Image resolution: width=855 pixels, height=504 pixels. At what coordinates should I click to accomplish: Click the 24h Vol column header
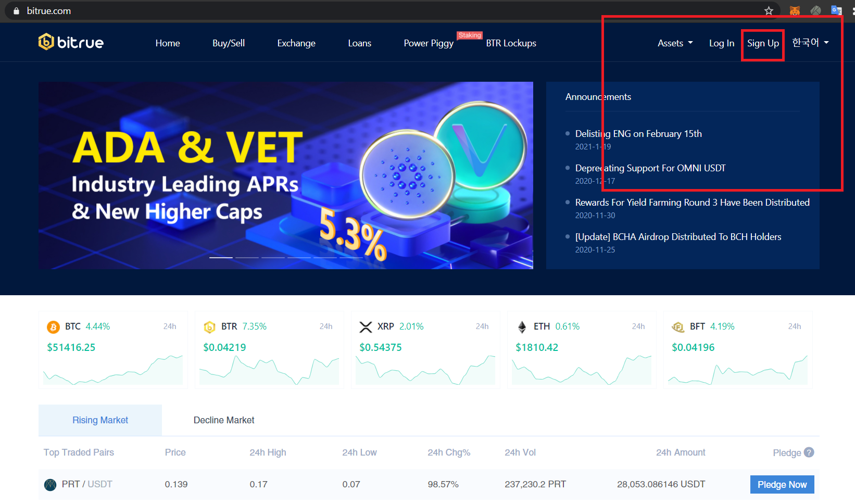(x=520, y=452)
